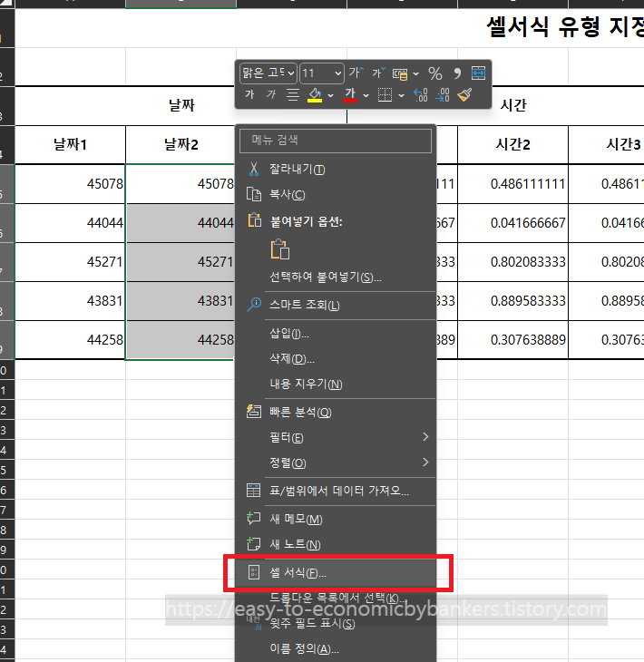Image resolution: width=644 pixels, height=662 pixels.
Task: Expand the Sort (정렬) submenu
Action: pyautogui.click(x=336, y=462)
